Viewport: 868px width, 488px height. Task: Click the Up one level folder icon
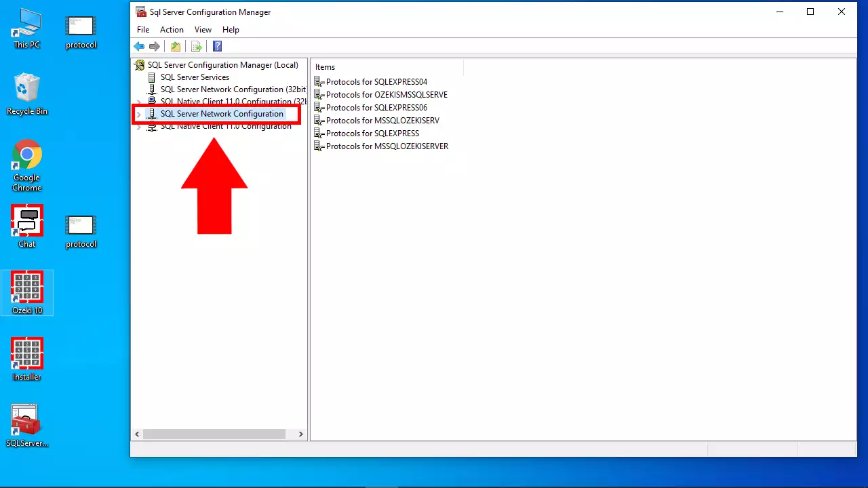pos(176,46)
